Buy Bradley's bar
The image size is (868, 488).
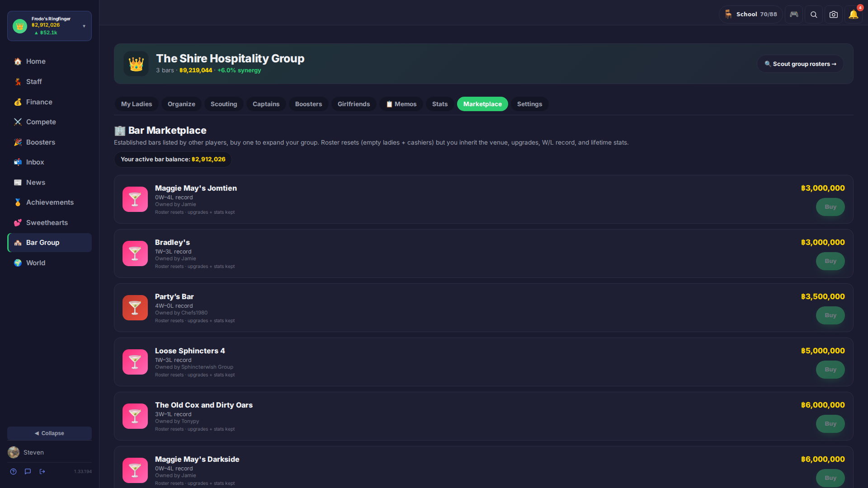(x=830, y=261)
